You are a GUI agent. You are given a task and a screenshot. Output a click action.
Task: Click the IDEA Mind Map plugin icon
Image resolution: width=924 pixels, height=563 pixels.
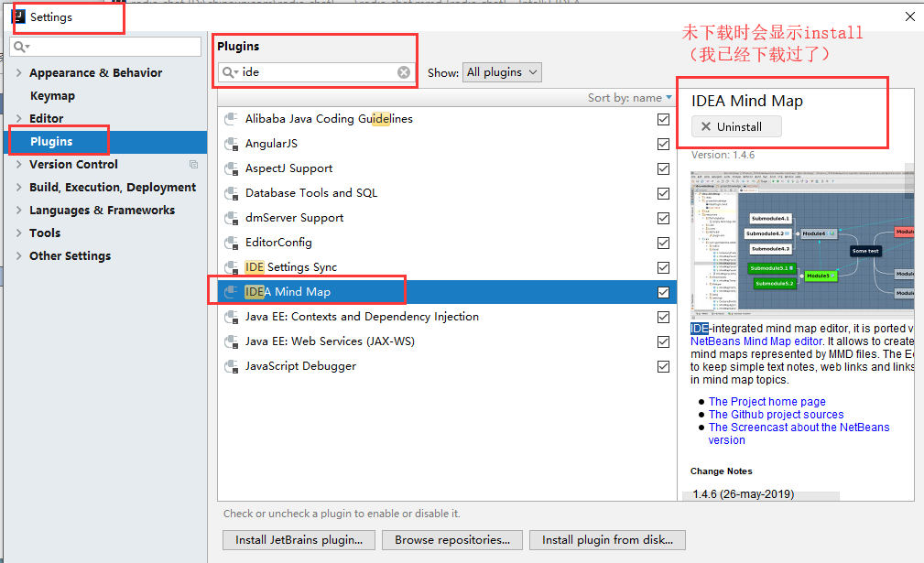click(x=231, y=292)
